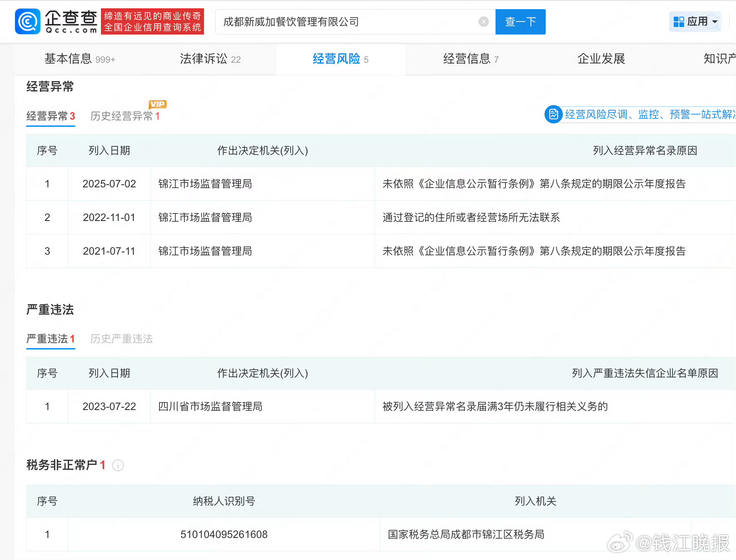This screenshot has width=736, height=560.
Task: Switch to 历史严重违法 sub-tab
Action: (122, 339)
